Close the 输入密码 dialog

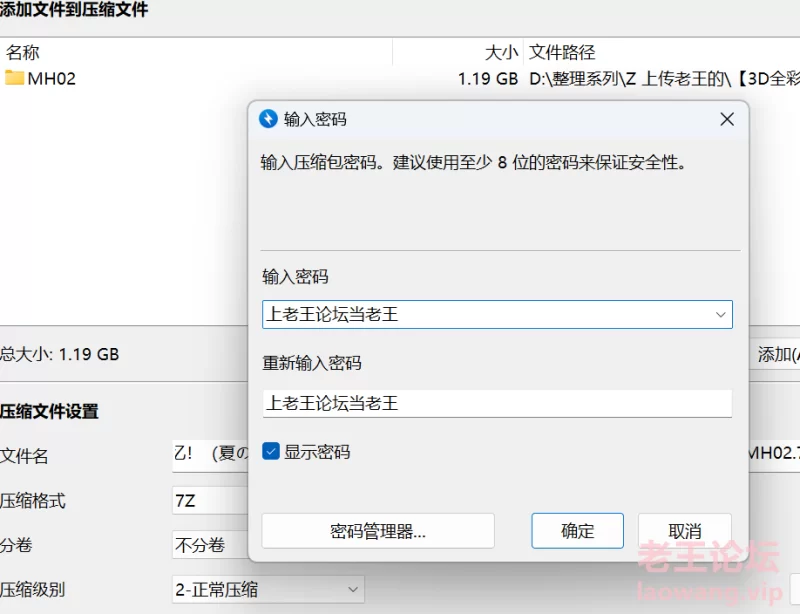click(x=727, y=119)
